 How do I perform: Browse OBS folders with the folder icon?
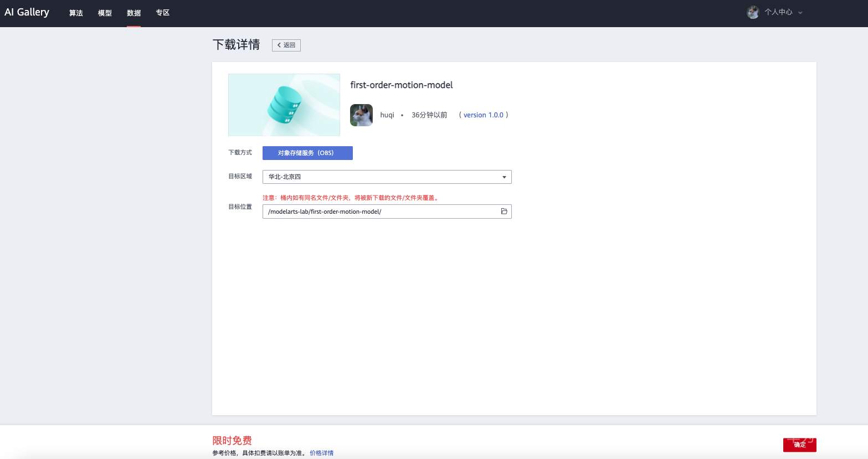click(x=504, y=212)
